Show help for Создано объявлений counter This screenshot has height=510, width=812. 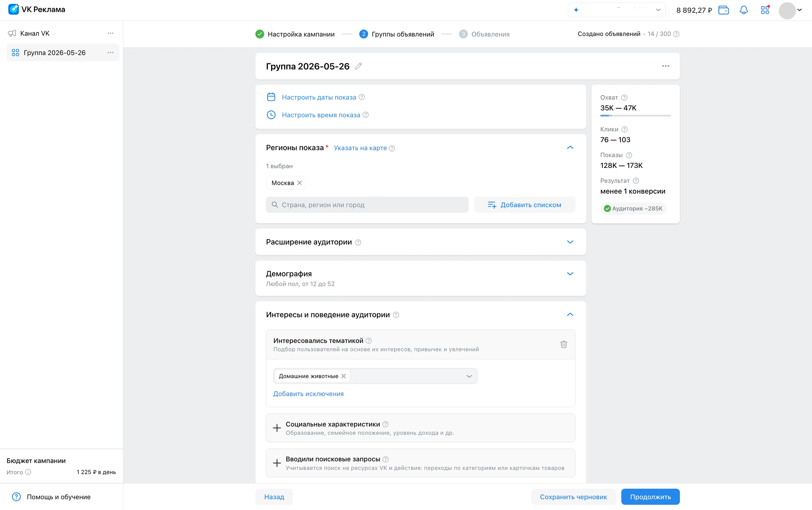[676, 34]
